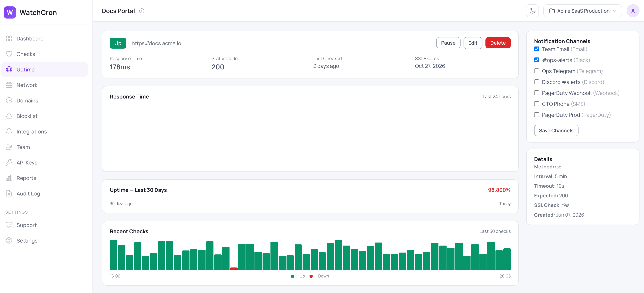This screenshot has height=293, width=644.
Task: Uncheck the #ops-alerts Slack channel
Action: click(x=536, y=60)
